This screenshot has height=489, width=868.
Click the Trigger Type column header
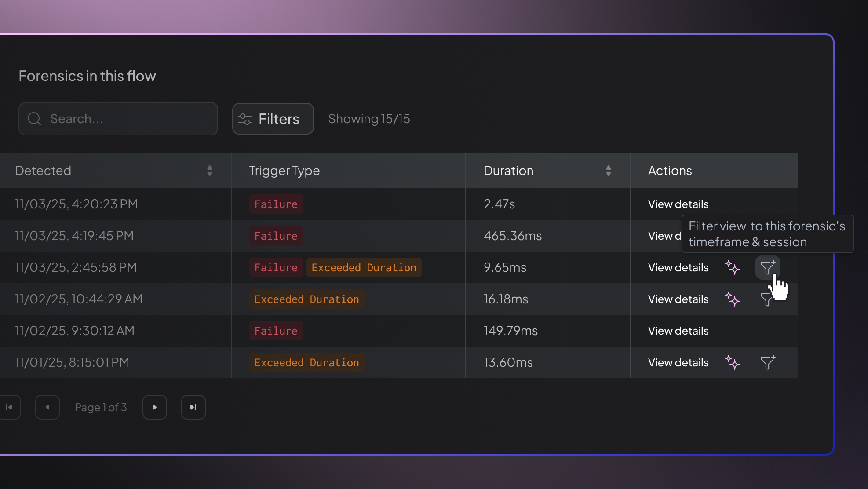284,171
